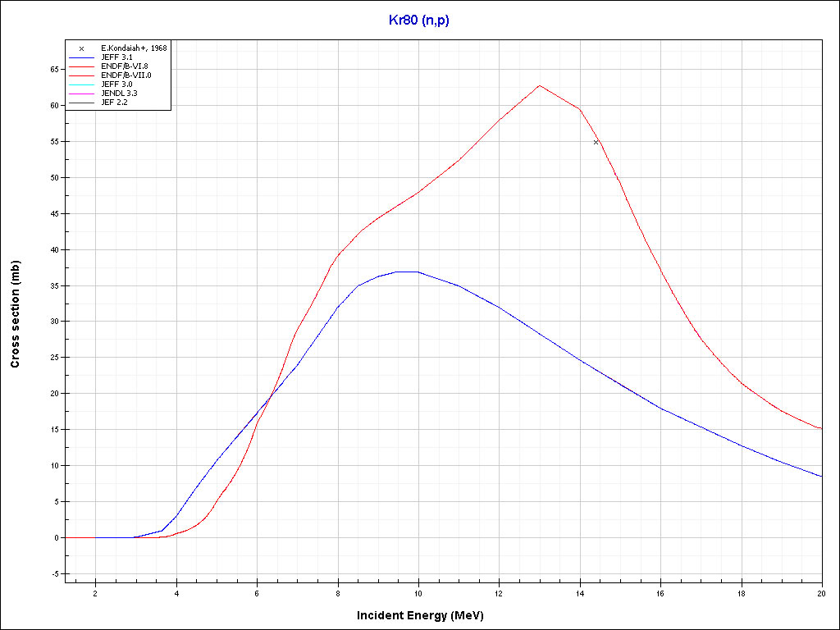840x630 pixels.
Task: Click the y-axis tick label 65
Action: [x=55, y=70]
